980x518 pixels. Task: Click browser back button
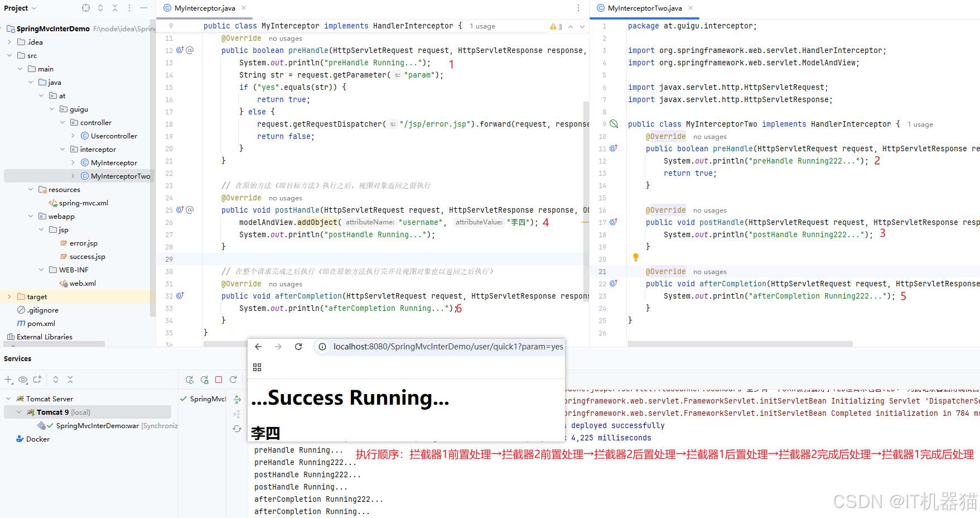pos(258,347)
